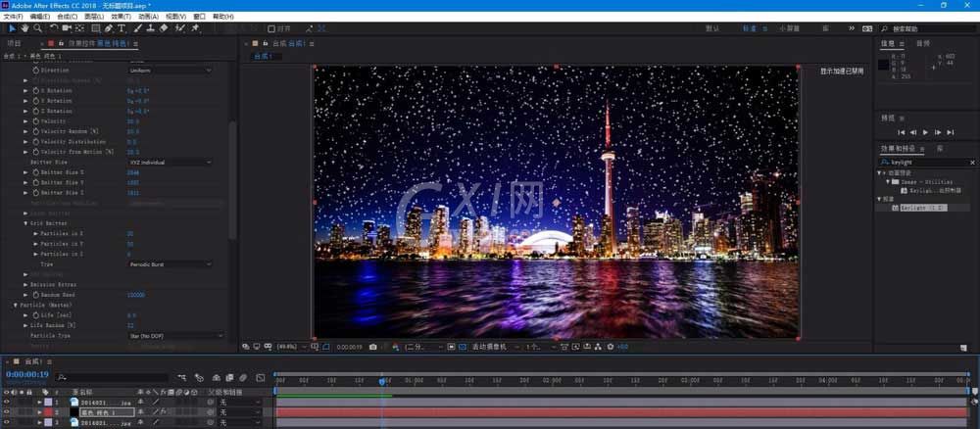The width and height of the screenshot is (980, 429).
Task: Click the Play button in preview panel
Action: (x=926, y=132)
